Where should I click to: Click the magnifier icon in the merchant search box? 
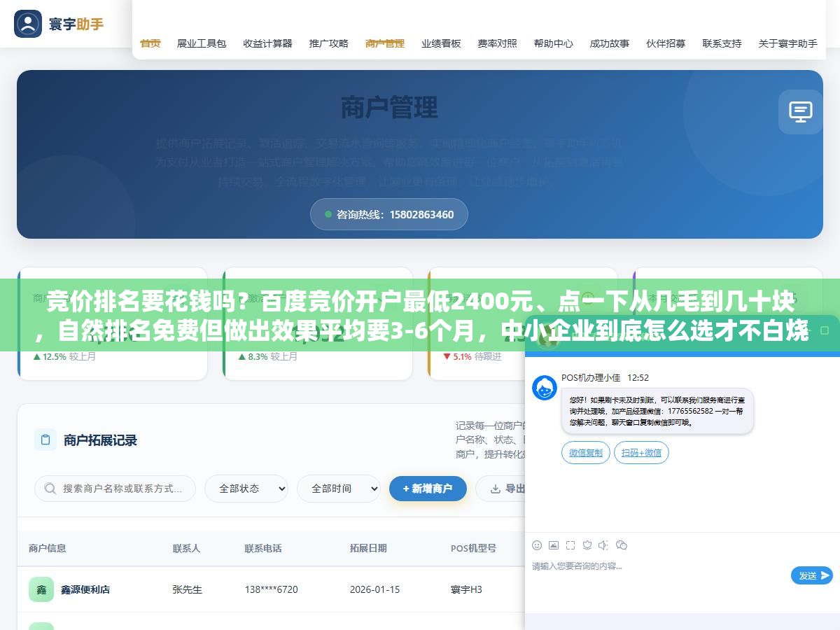click(50, 489)
